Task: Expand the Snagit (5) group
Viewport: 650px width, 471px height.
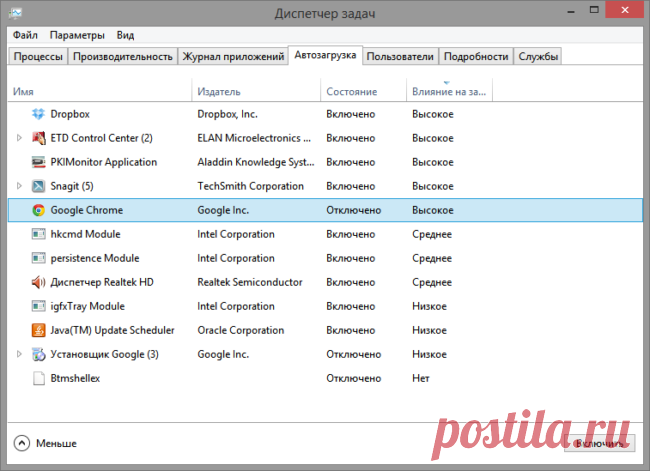Action: (x=19, y=186)
